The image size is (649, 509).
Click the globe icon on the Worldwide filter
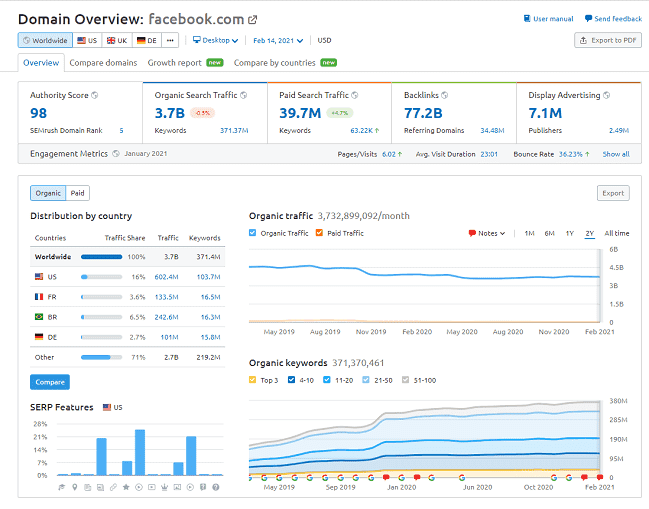pos(26,40)
